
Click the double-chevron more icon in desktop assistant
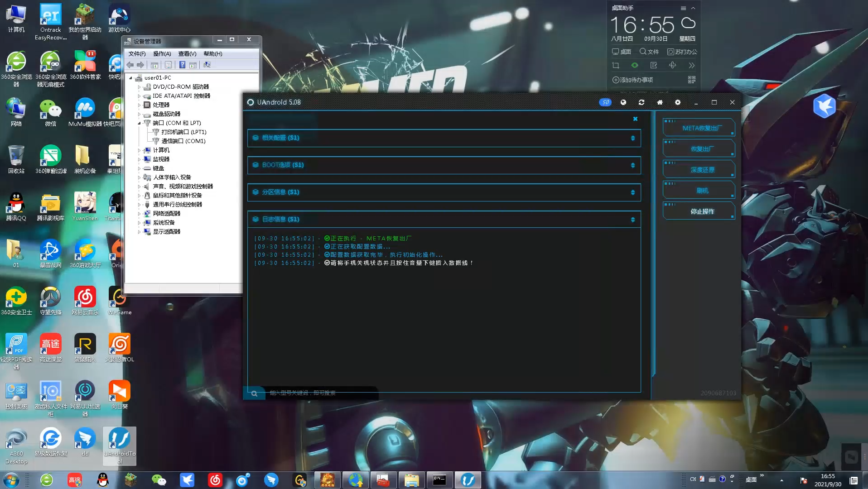coord(692,66)
